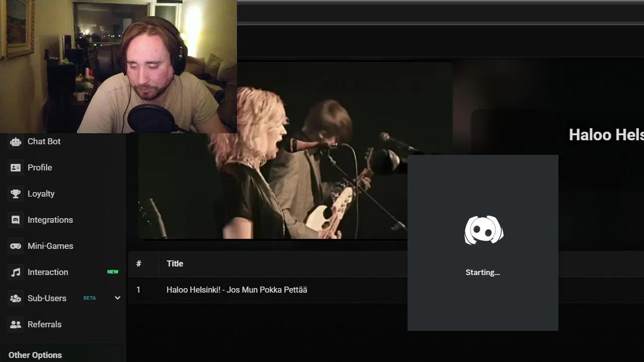Click the webcam overlay feed
This screenshot has width=644, height=362.
(x=118, y=66)
